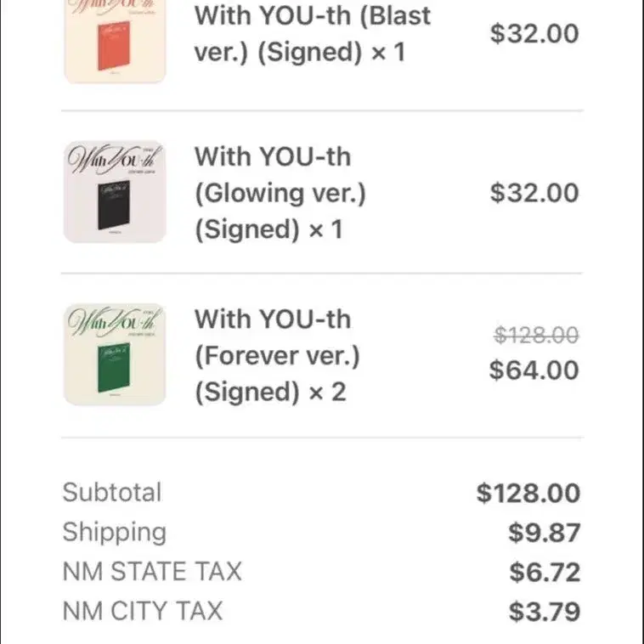644x644 pixels.
Task: Click the NM CITY TAX label
Action: pos(143,611)
